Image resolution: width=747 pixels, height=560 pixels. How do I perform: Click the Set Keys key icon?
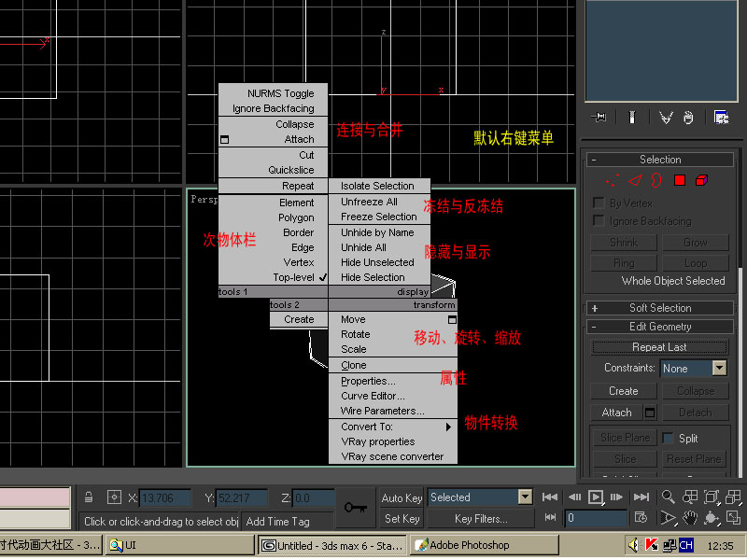[355, 507]
